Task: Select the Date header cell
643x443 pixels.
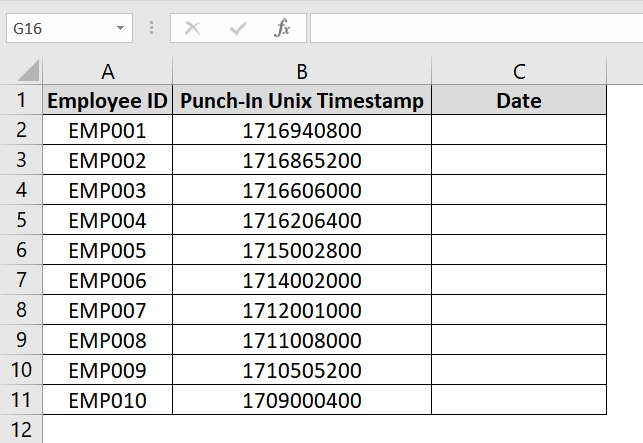Action: click(x=519, y=100)
